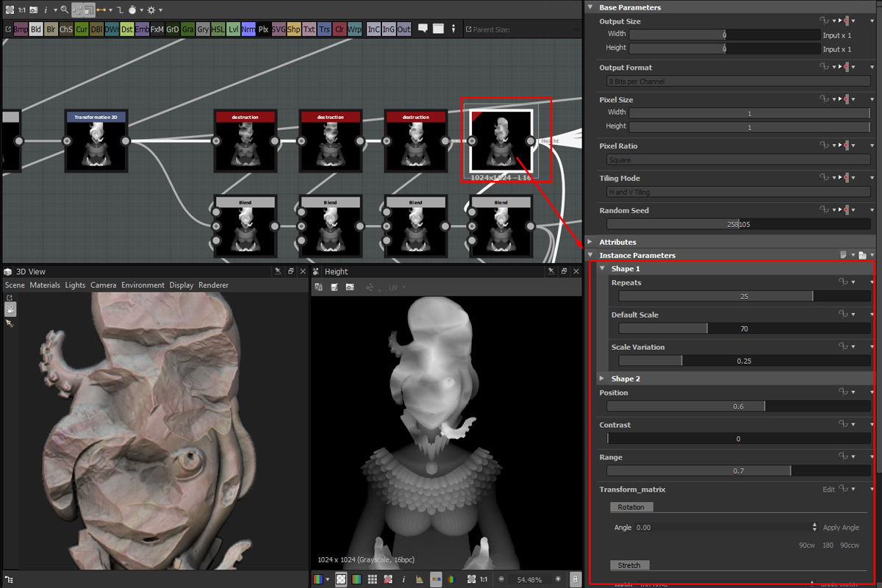Click the Warp (Wrp) node icon

pyautogui.click(x=355, y=29)
